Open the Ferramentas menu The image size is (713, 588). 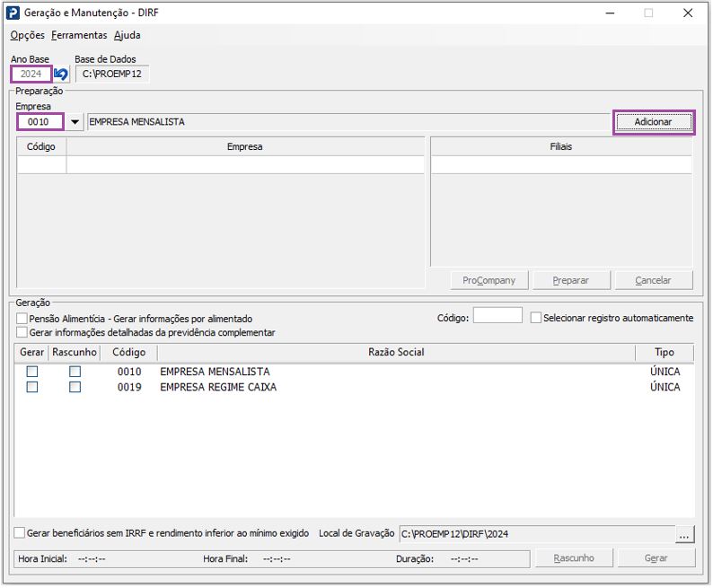[x=79, y=35]
